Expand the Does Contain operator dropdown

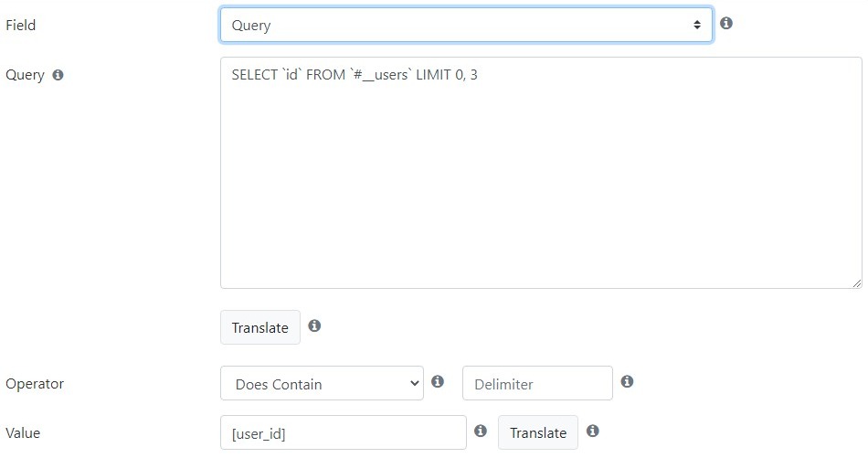(x=322, y=383)
